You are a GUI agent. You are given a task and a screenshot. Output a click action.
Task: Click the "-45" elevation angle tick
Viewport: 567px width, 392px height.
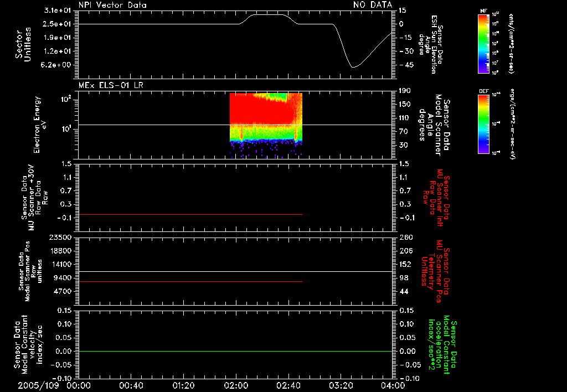tap(406, 65)
